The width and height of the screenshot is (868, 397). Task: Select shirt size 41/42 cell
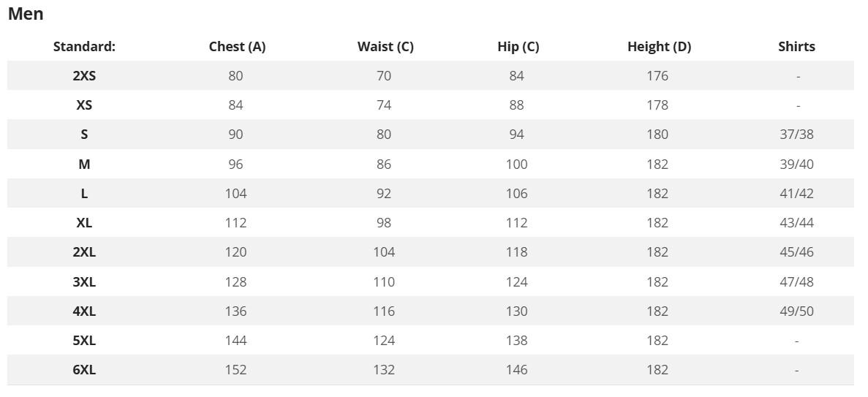click(796, 193)
